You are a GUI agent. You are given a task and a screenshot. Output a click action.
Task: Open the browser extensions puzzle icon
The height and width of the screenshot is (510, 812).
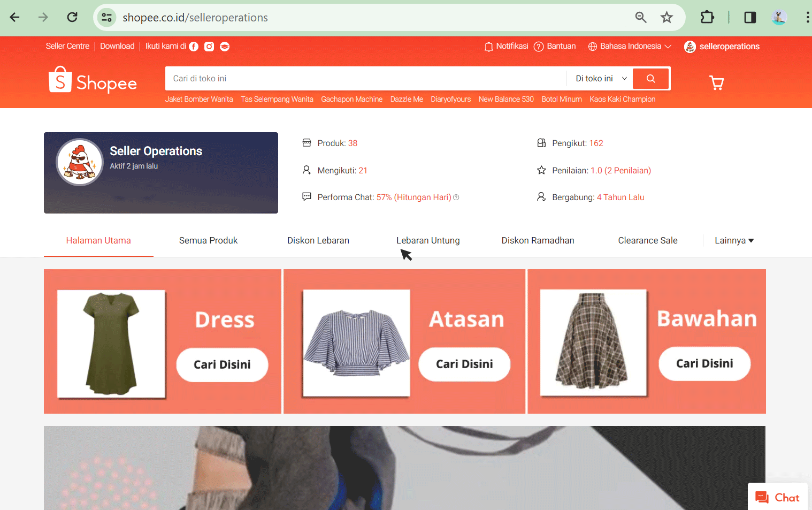point(707,17)
